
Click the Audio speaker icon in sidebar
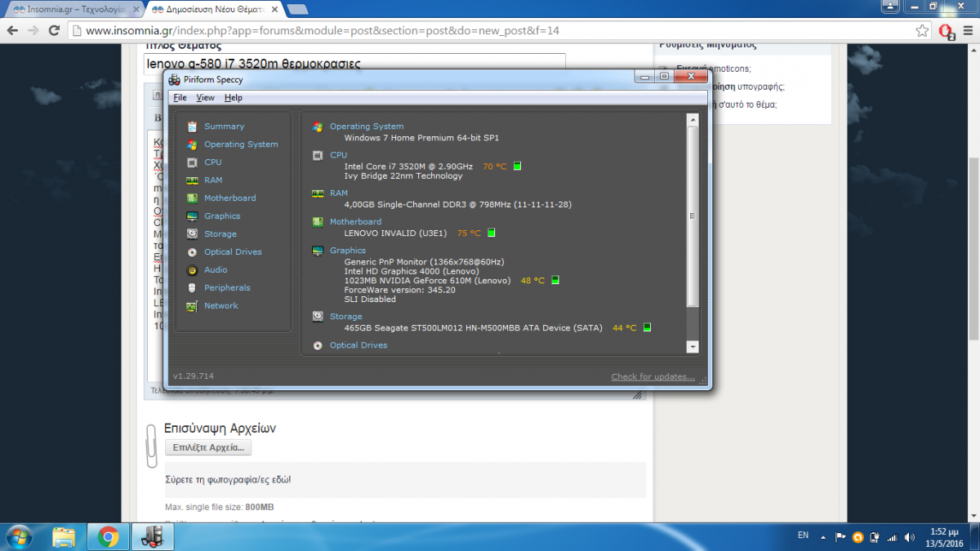[192, 270]
